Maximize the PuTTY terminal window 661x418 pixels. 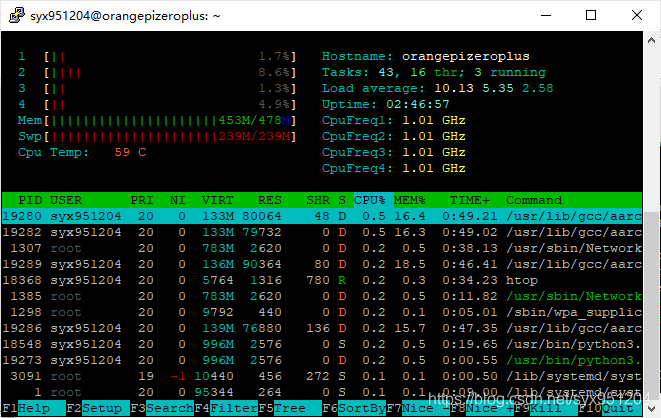coord(591,16)
